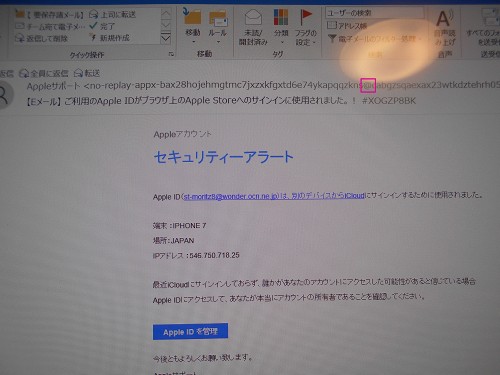
Task: Open the Address Book (アドレス帳)
Action: coord(347,26)
